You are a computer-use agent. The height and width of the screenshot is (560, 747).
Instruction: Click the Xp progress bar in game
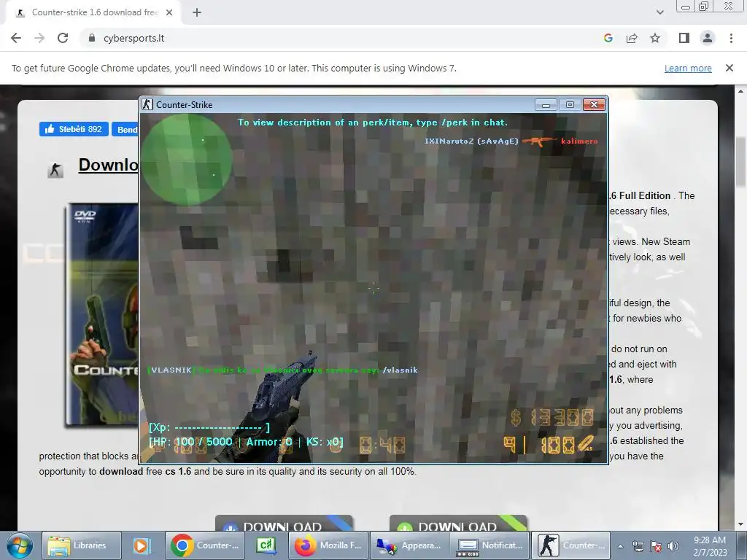point(209,427)
